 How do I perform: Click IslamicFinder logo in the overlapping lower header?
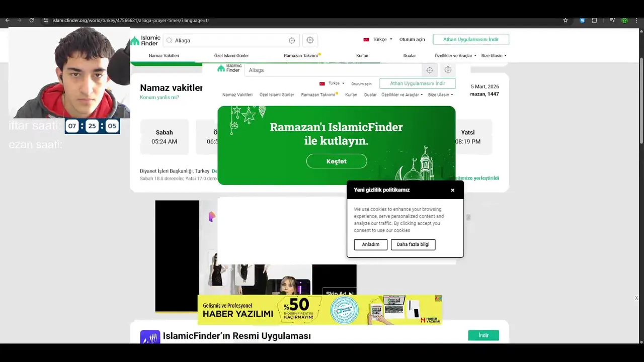tap(229, 68)
